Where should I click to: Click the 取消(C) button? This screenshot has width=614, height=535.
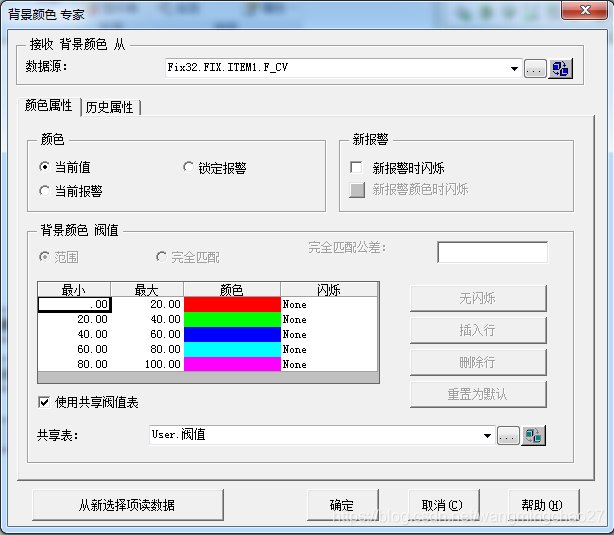pos(443,505)
